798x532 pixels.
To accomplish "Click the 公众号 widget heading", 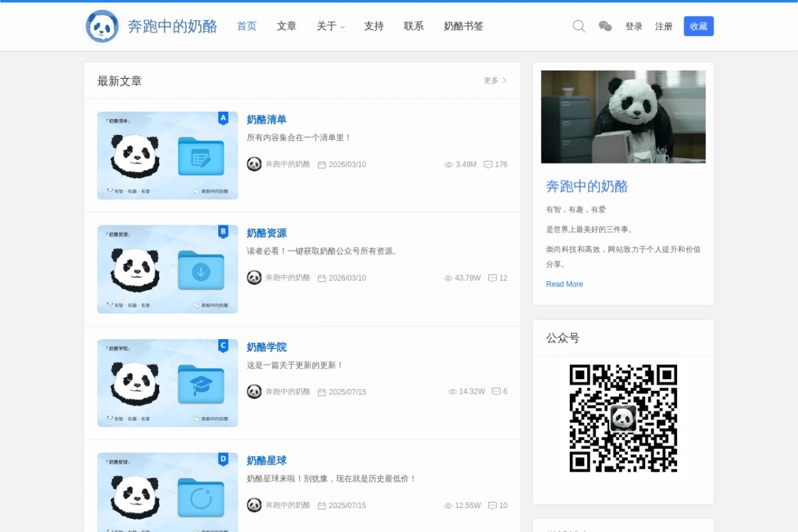I will [563, 338].
